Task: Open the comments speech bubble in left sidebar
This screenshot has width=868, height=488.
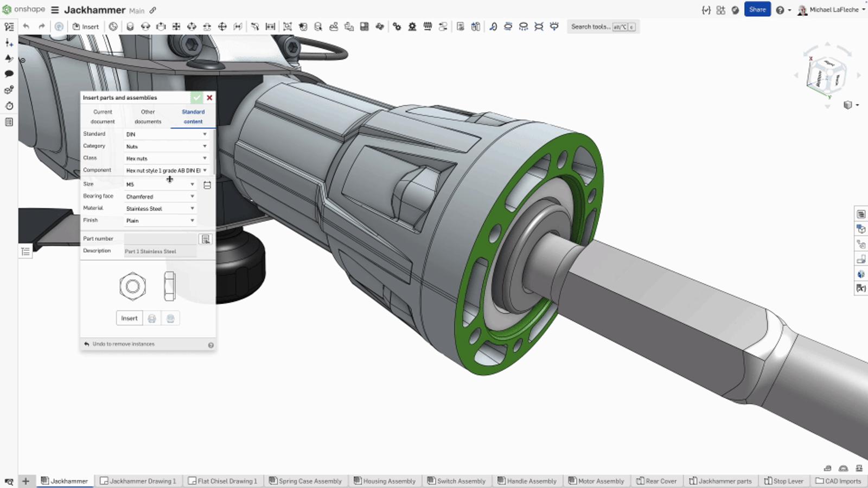Action: (x=9, y=74)
